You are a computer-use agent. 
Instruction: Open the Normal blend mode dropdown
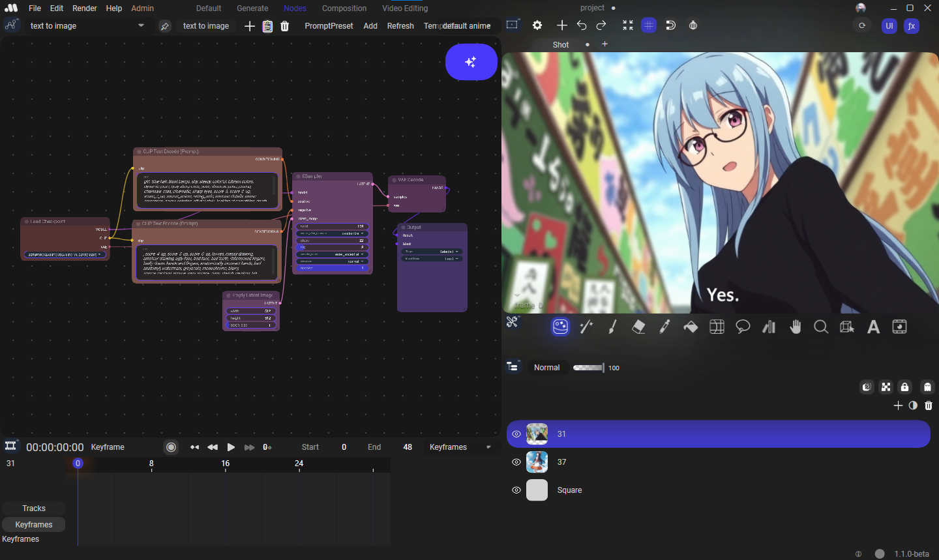[546, 368]
